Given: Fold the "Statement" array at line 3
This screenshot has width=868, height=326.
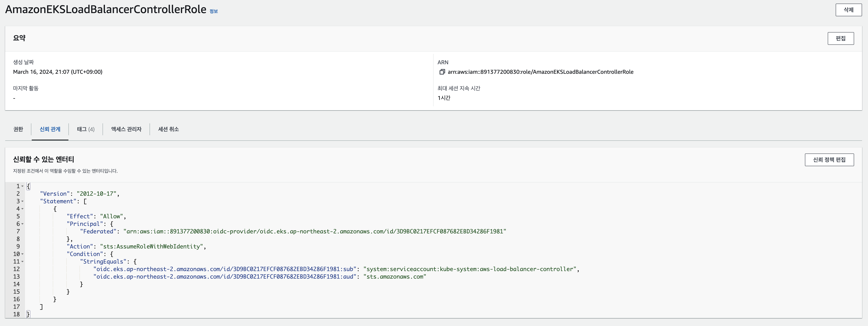Looking at the screenshot, I should [x=23, y=201].
